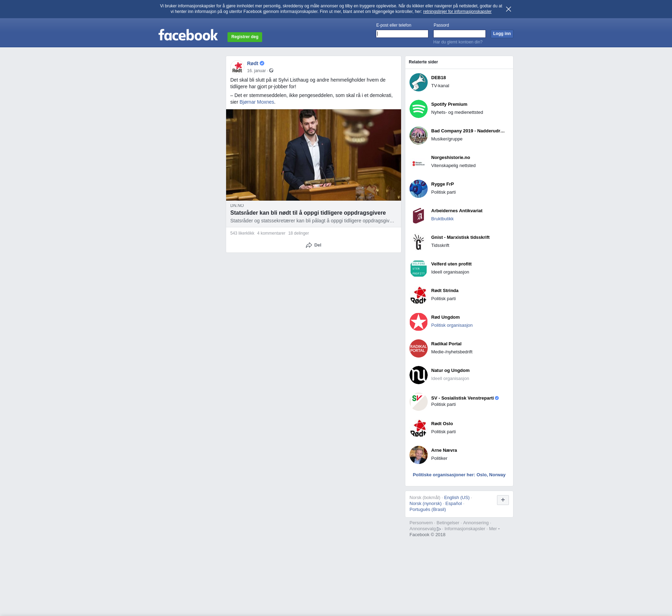Click the public globe icon on post

(x=271, y=71)
